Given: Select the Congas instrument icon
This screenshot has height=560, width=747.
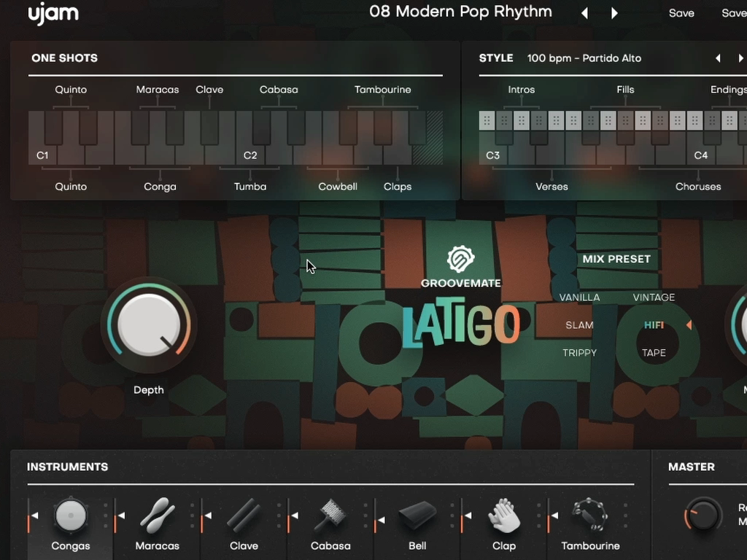Looking at the screenshot, I should click(x=71, y=516).
